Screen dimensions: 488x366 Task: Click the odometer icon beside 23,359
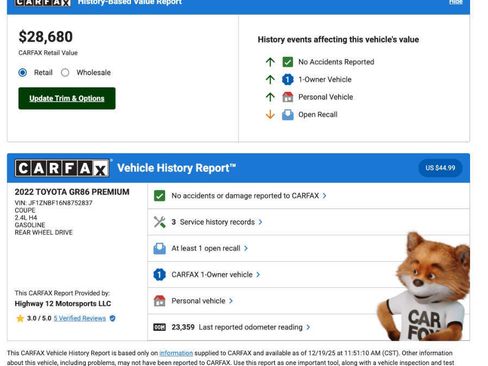tap(159, 327)
